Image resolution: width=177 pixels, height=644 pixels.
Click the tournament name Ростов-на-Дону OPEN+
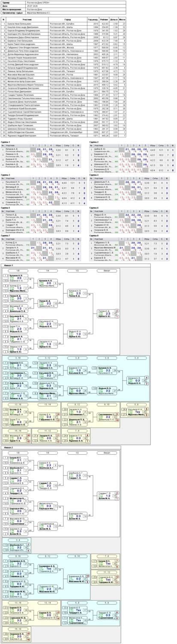coord(35,2)
